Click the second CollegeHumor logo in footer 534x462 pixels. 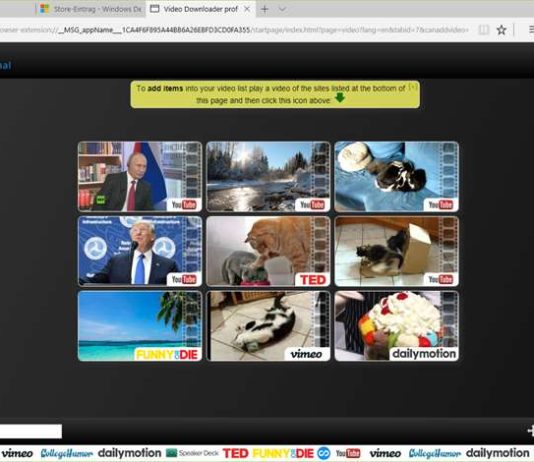[x=435, y=453]
